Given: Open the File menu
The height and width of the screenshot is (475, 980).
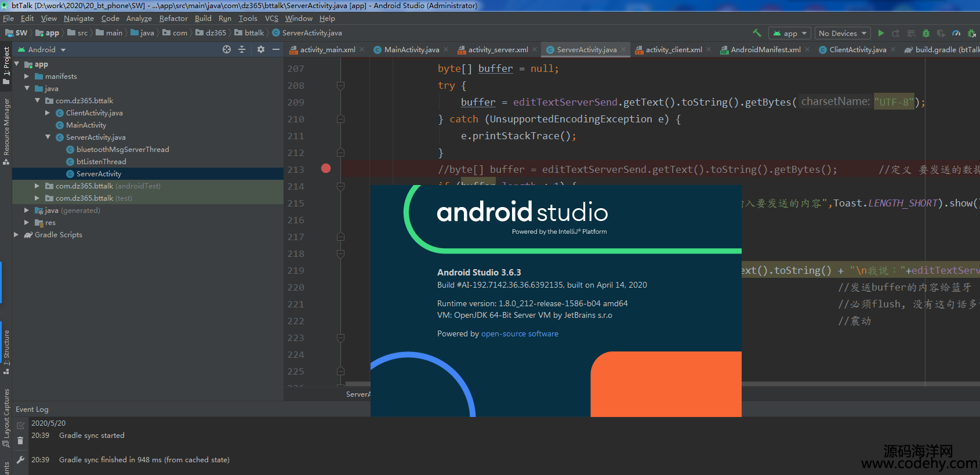Looking at the screenshot, I should pos(8,18).
